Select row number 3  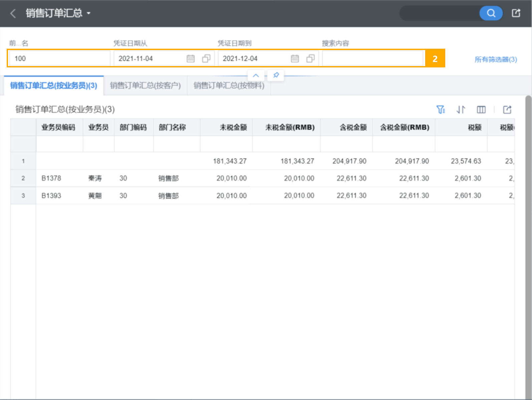click(23, 195)
